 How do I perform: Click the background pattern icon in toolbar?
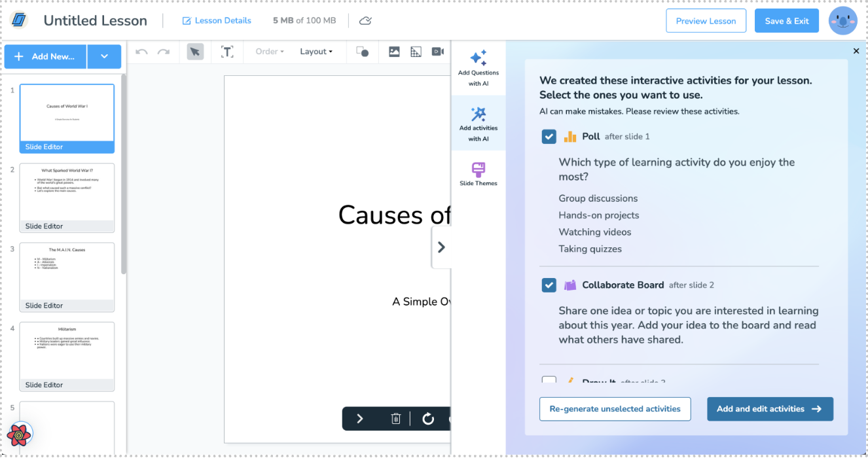(x=416, y=52)
